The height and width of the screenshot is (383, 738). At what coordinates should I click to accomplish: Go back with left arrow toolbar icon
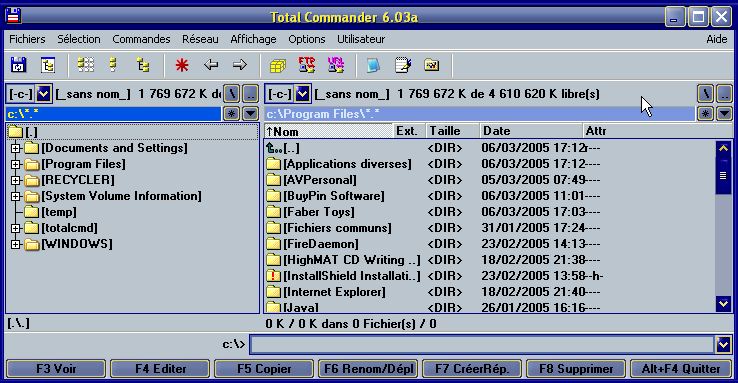click(x=210, y=64)
